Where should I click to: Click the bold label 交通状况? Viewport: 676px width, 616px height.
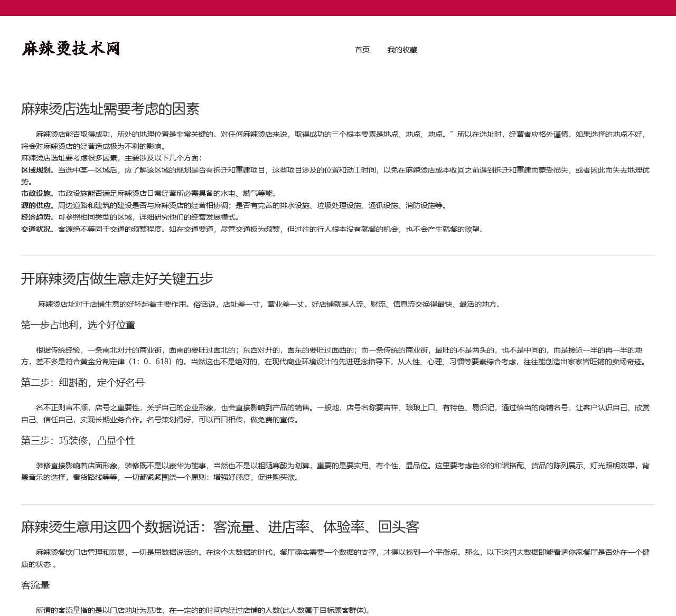click(x=35, y=229)
